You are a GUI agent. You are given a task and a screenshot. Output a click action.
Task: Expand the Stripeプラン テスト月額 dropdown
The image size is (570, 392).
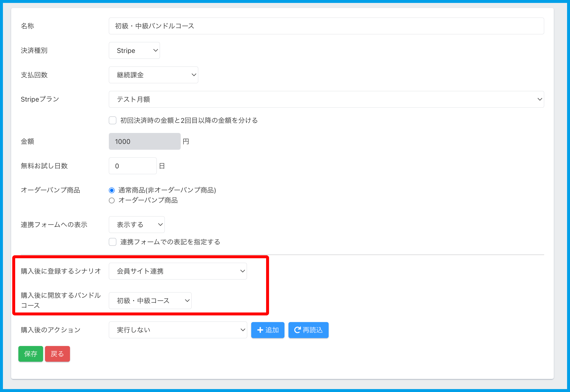(326, 99)
